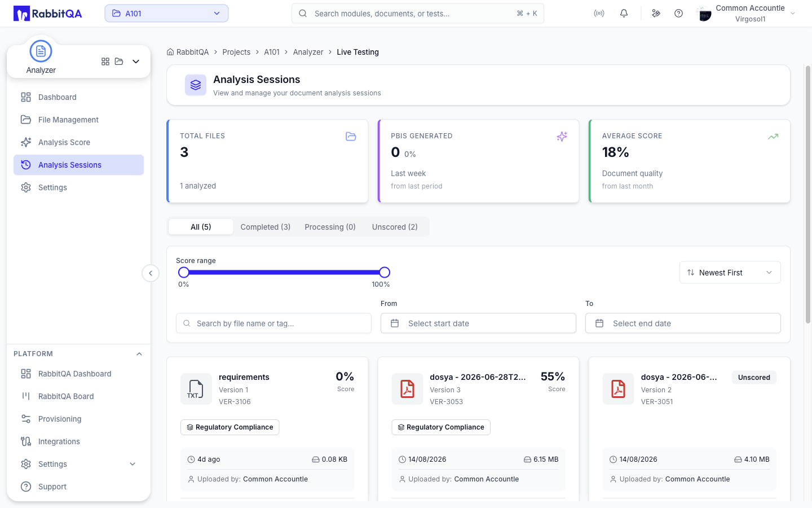Click the Select start date field
This screenshot has width=812, height=508.
point(478,323)
